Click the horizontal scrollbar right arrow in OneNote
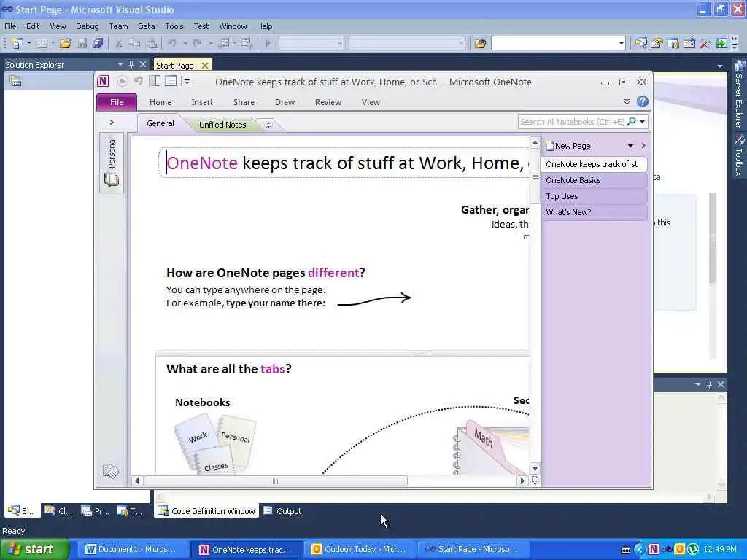Viewport: 747px width, 560px height. [522, 481]
